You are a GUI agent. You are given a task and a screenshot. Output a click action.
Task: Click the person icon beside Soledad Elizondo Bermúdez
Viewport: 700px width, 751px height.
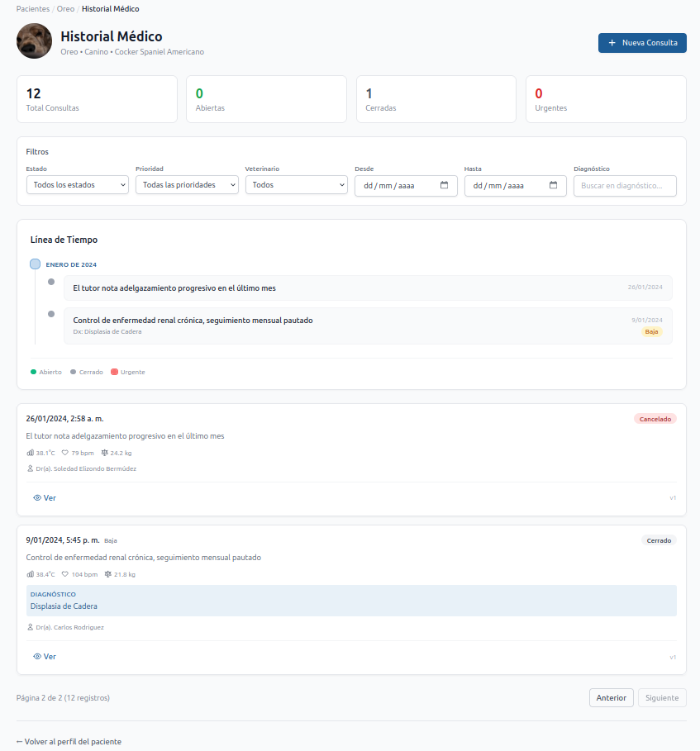click(31, 468)
